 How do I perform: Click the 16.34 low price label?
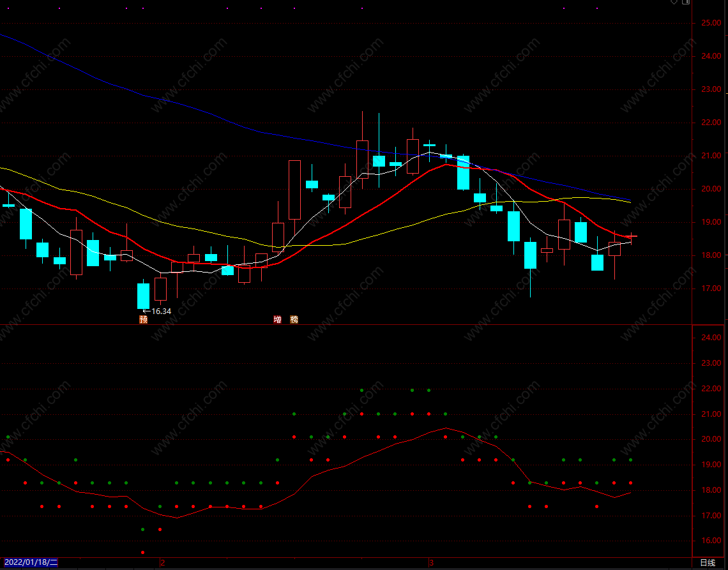[161, 311]
